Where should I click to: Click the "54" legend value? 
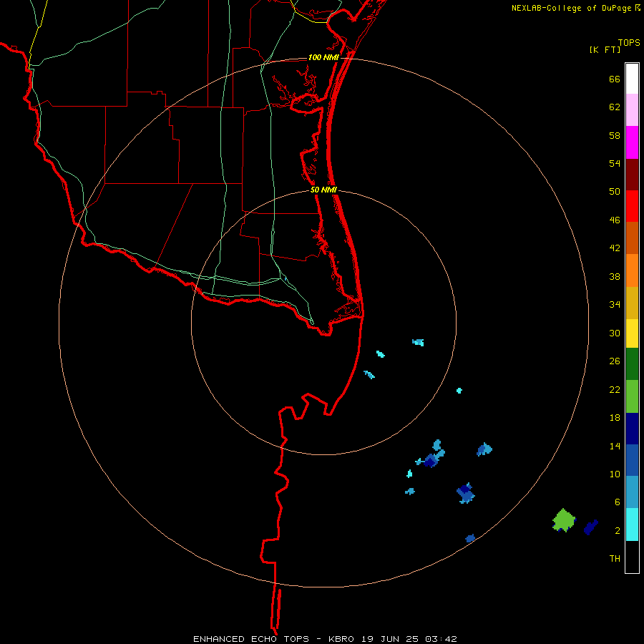[x=615, y=163]
